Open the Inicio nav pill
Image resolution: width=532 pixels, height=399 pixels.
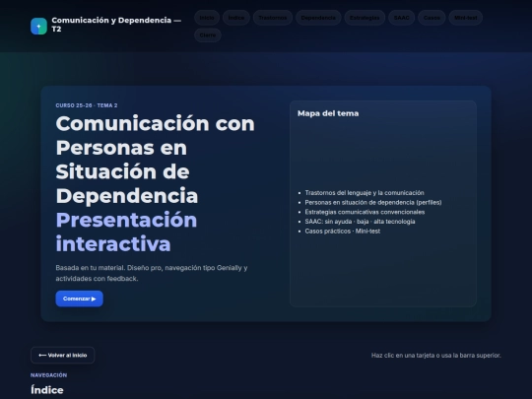point(207,18)
